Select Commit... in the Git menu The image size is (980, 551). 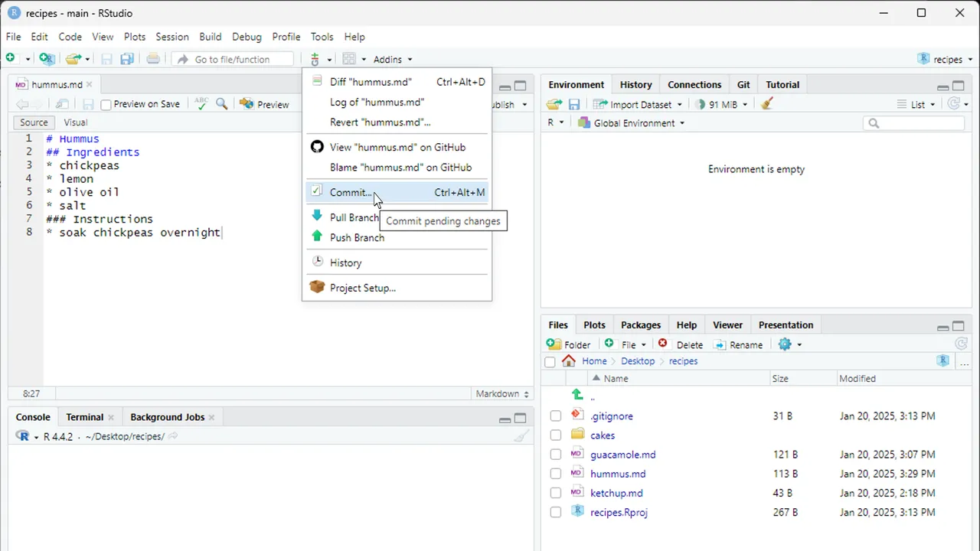pyautogui.click(x=397, y=192)
